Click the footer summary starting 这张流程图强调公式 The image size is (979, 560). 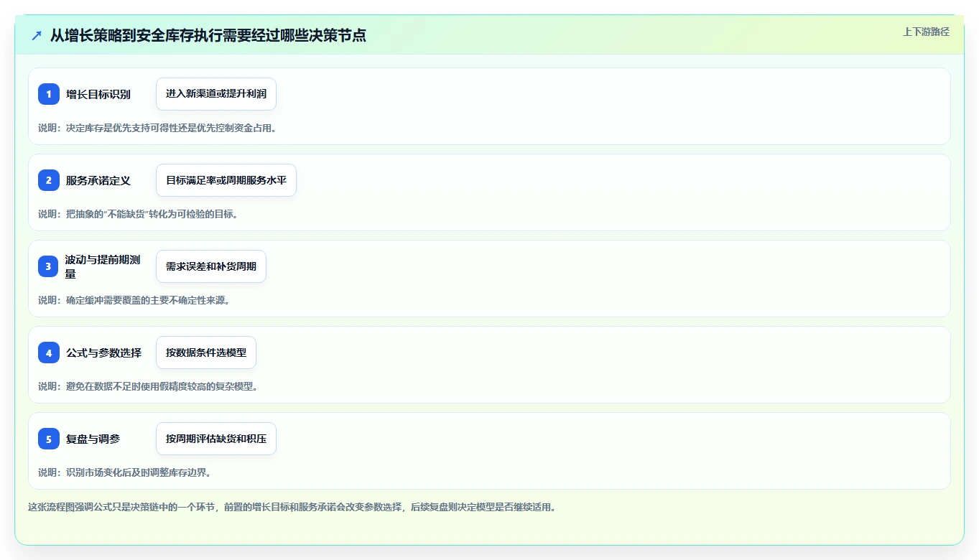[x=292, y=507]
